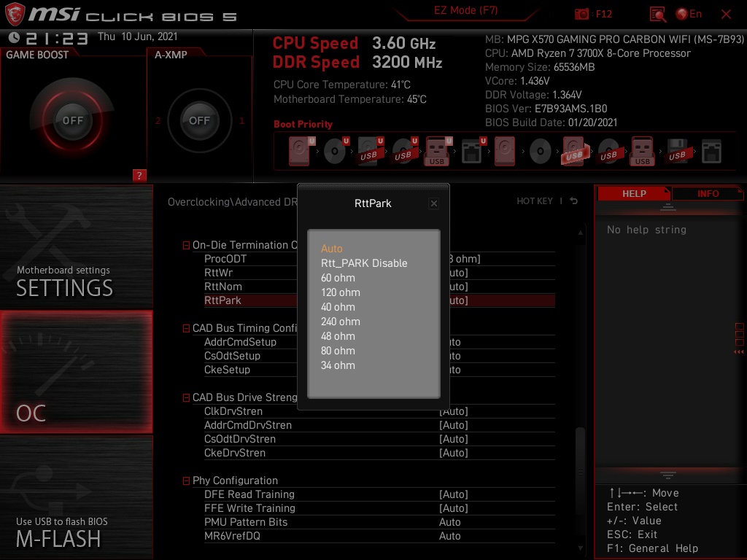Select the first optical disc boot device icon

(x=336, y=152)
